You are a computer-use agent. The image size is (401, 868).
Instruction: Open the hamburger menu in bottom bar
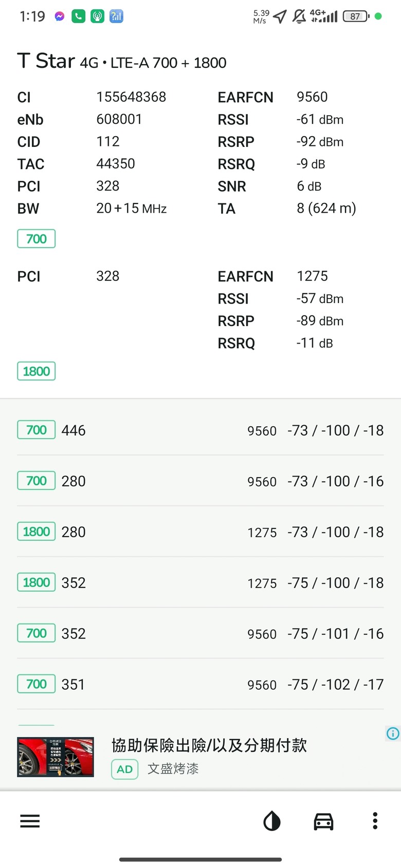(x=30, y=821)
